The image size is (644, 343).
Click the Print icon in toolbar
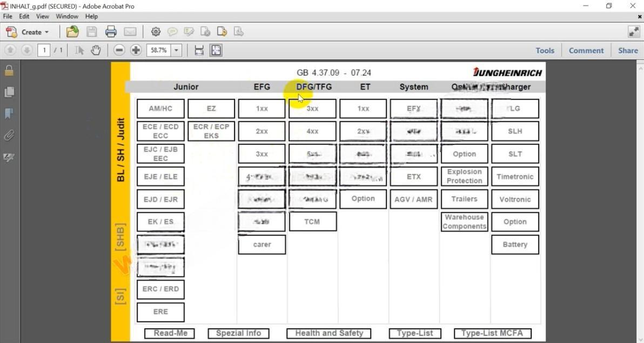pos(111,32)
